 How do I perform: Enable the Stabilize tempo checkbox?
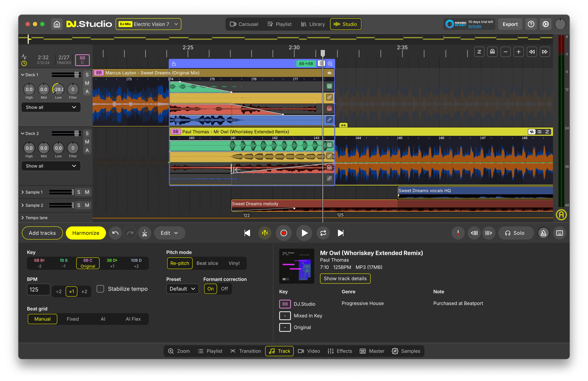click(100, 289)
